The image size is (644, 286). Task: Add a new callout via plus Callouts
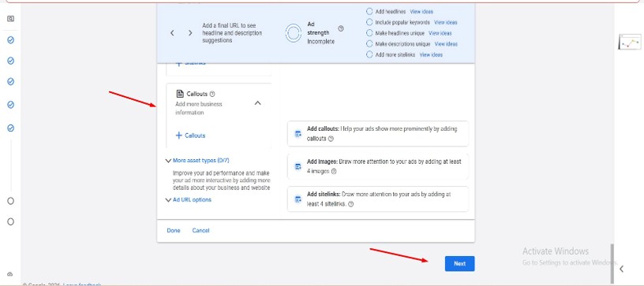point(190,136)
